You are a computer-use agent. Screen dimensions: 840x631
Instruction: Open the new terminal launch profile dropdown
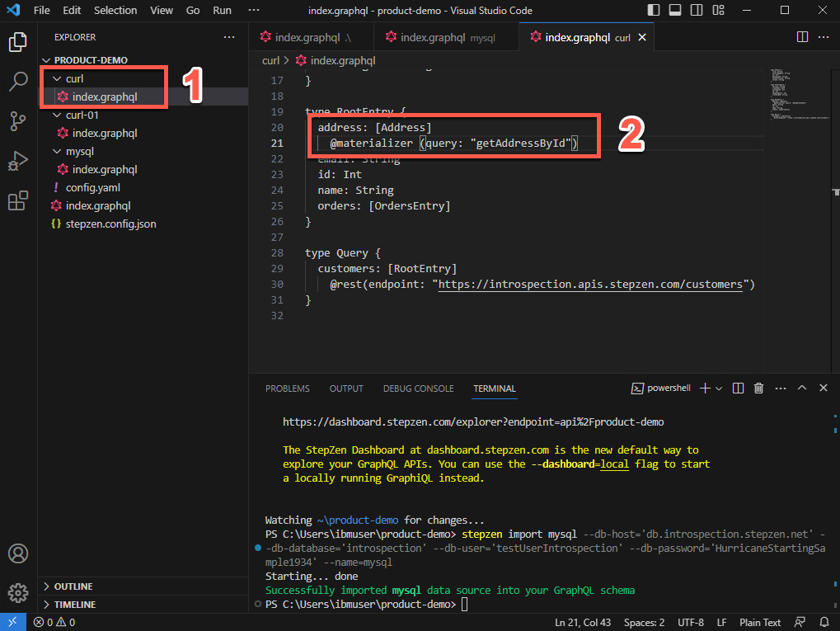coord(719,388)
